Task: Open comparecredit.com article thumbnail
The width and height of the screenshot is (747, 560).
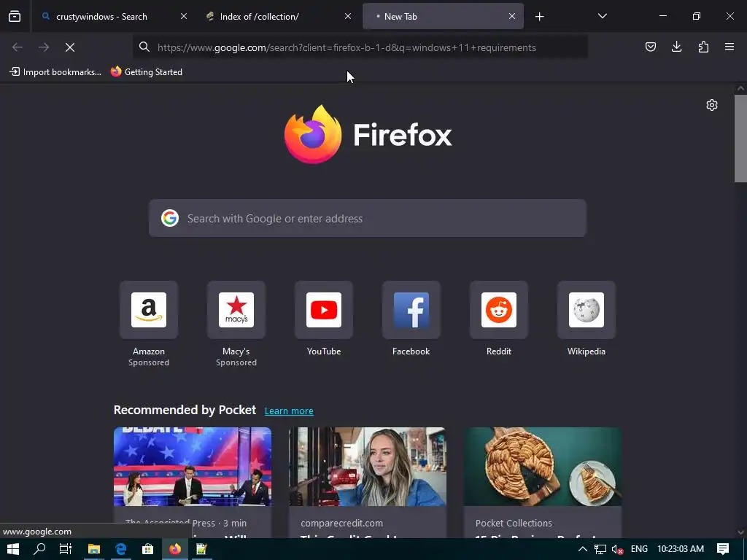Action: point(368,467)
